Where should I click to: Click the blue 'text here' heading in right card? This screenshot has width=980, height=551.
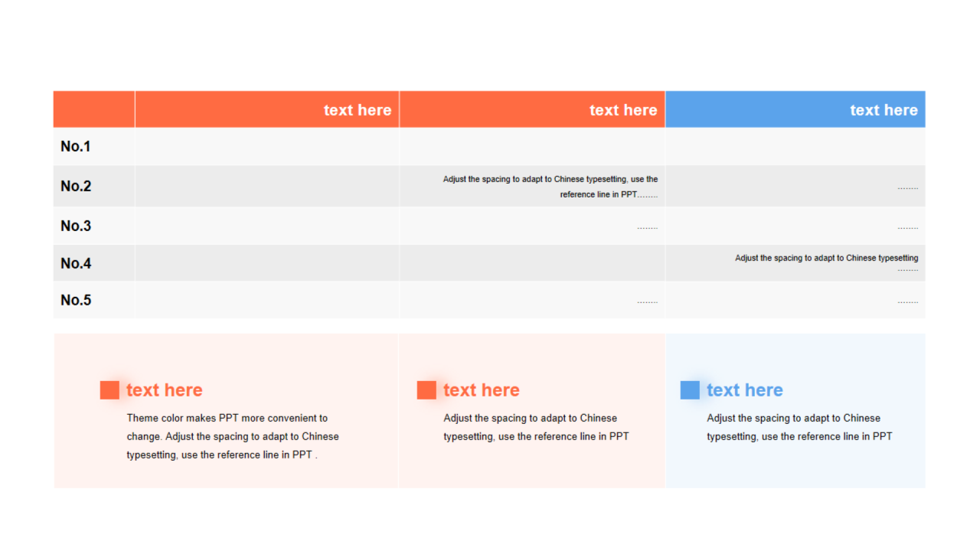click(x=745, y=390)
